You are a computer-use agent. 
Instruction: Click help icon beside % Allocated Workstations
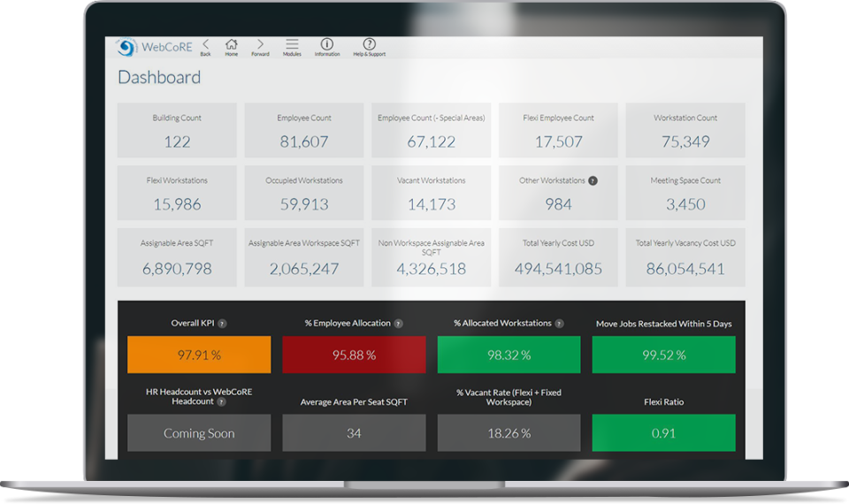[x=559, y=324]
